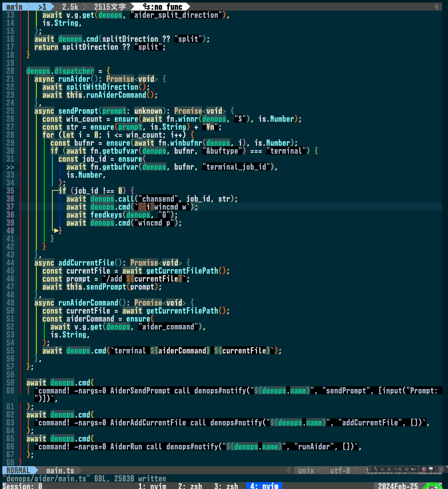Click 'runAiderCommand' definition on line 49
This screenshot has width=448, height=489.
(x=88, y=303)
